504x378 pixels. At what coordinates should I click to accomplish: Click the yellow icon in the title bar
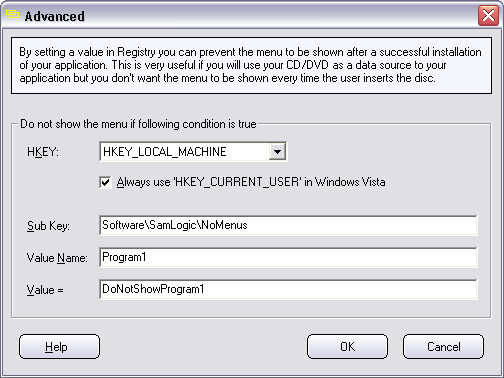[12, 14]
